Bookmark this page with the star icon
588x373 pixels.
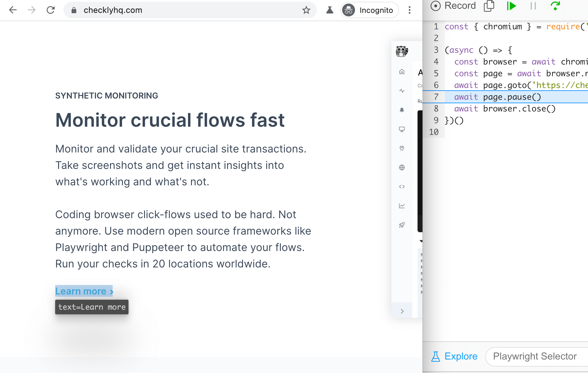click(306, 10)
